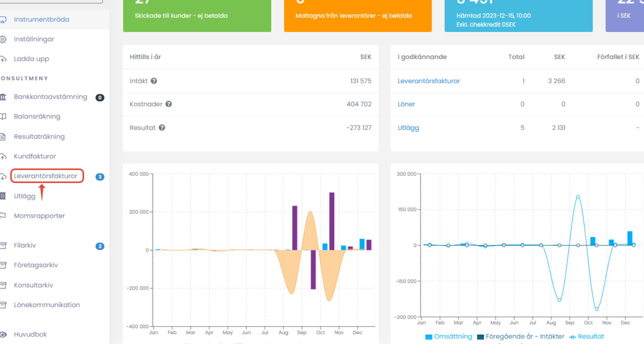Toggle Omsättning legend entry

point(449,337)
